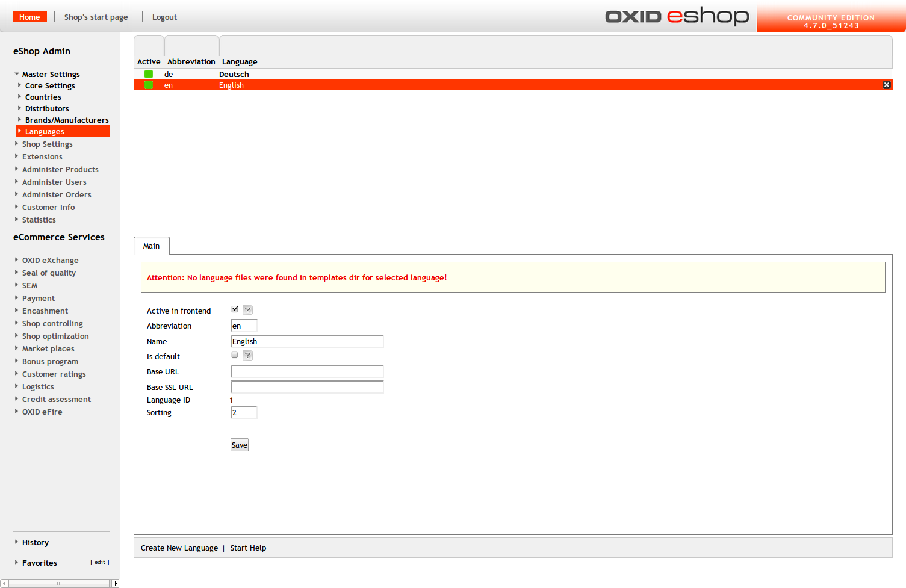Click the delete X icon on English row
906x588 pixels.
886,85
